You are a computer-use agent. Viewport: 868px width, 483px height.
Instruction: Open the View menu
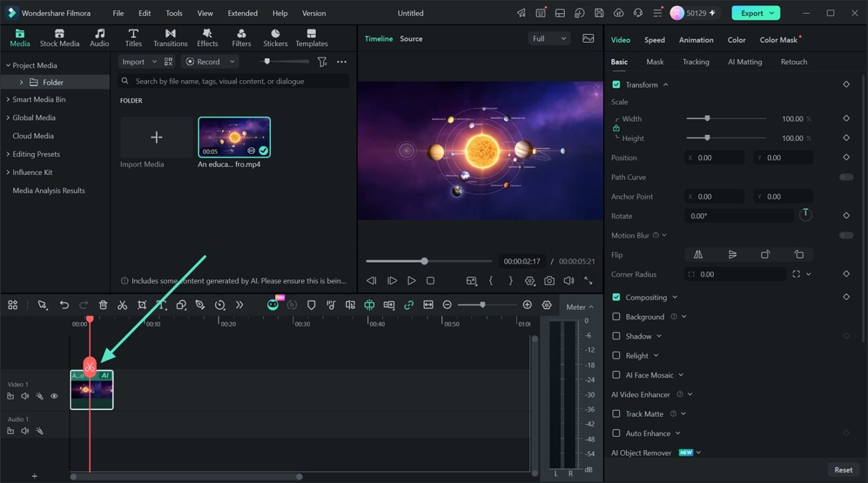(205, 13)
